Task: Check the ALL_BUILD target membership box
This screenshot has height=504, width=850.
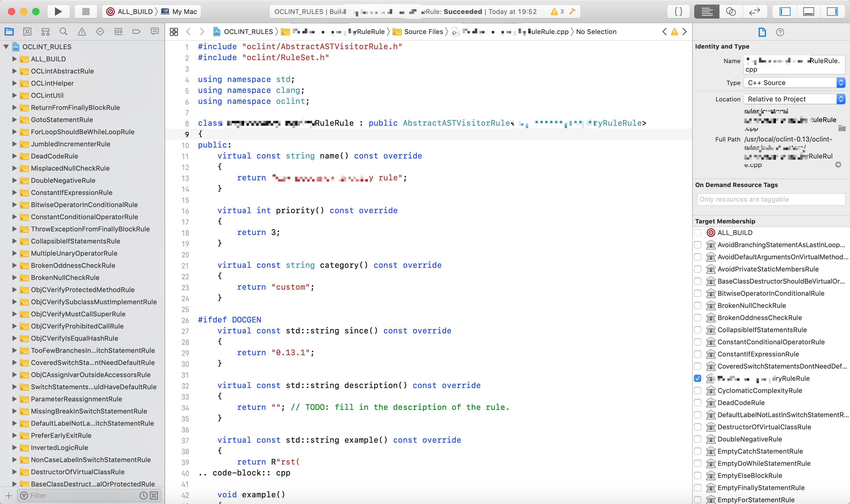Action: pos(698,233)
